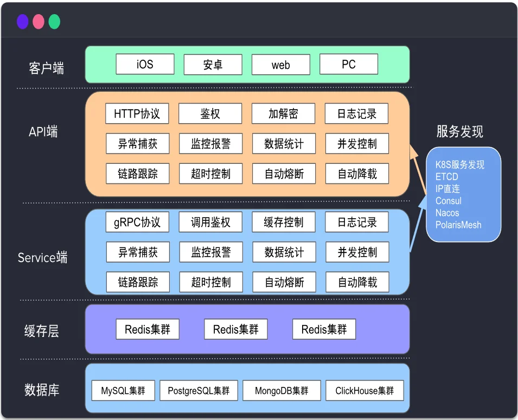This screenshot has height=420, width=518.
Task: Click the 缓存控制 box
Action: click(284, 222)
